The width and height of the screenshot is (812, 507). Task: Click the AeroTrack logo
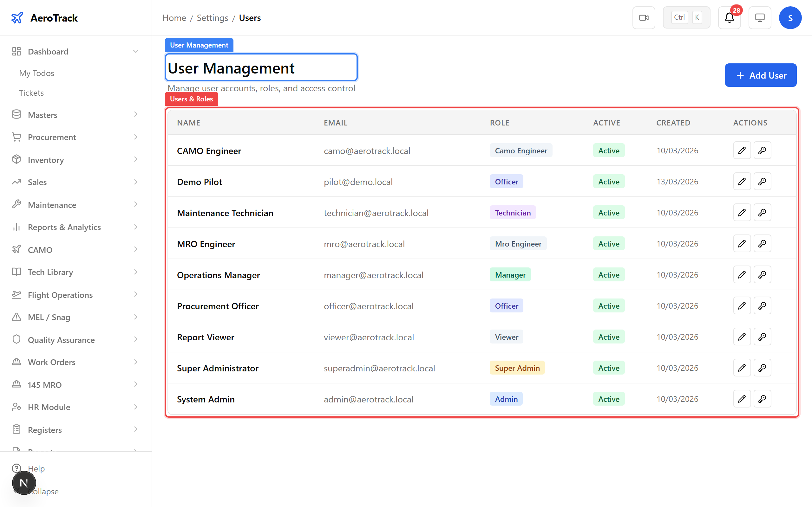44,18
